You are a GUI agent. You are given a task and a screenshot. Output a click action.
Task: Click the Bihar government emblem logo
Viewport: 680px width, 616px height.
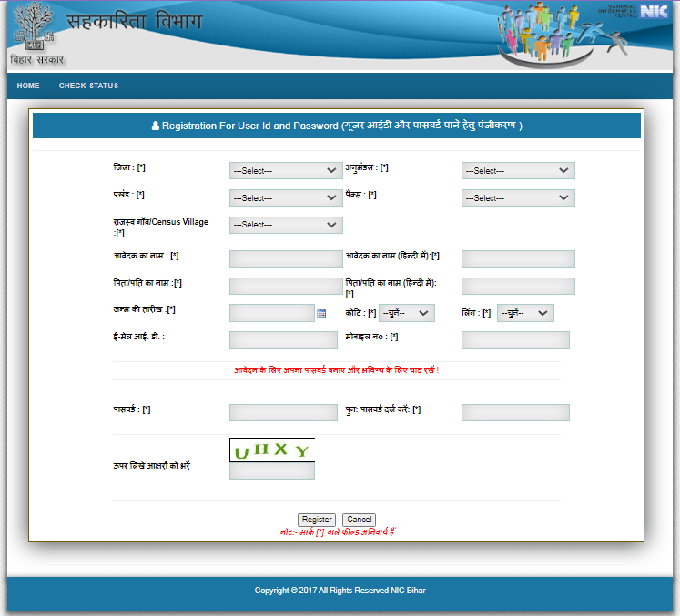pyautogui.click(x=34, y=26)
